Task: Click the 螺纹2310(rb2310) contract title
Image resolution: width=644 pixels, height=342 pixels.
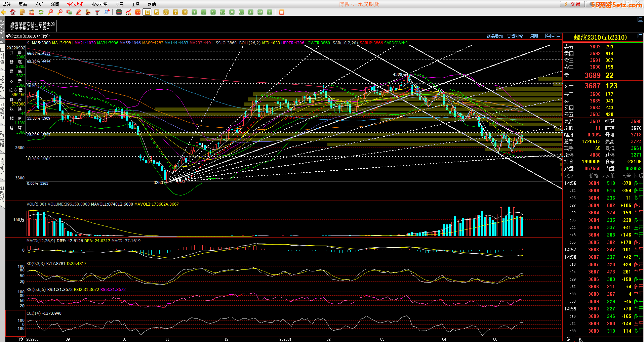Action: tap(600, 37)
